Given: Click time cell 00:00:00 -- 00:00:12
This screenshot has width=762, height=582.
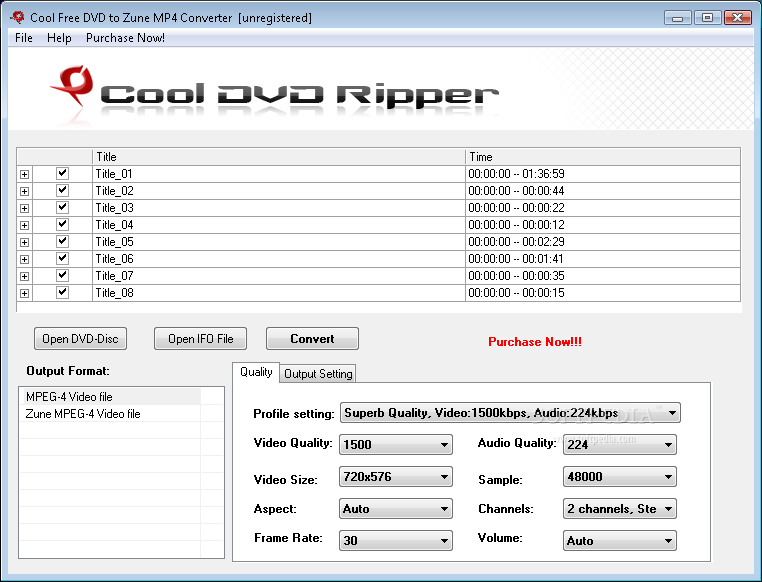Looking at the screenshot, I should (603, 225).
